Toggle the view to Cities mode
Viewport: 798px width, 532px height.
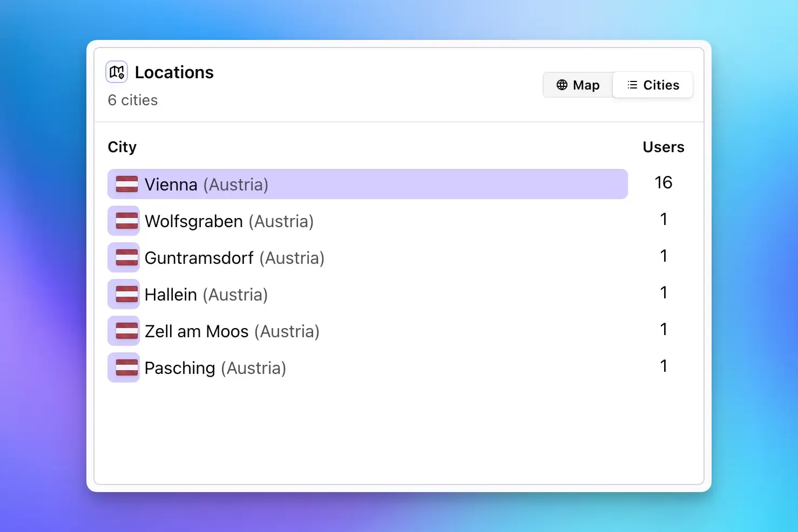coord(653,85)
